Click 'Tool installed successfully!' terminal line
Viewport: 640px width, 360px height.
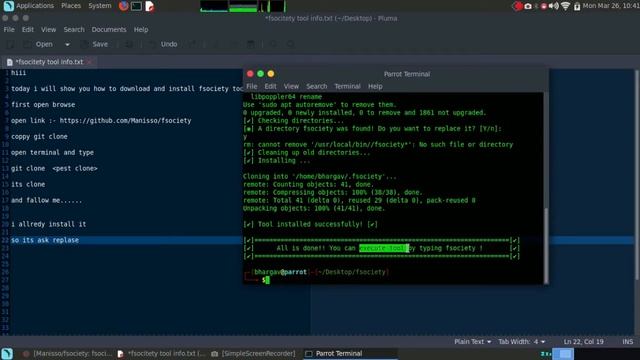(310, 224)
